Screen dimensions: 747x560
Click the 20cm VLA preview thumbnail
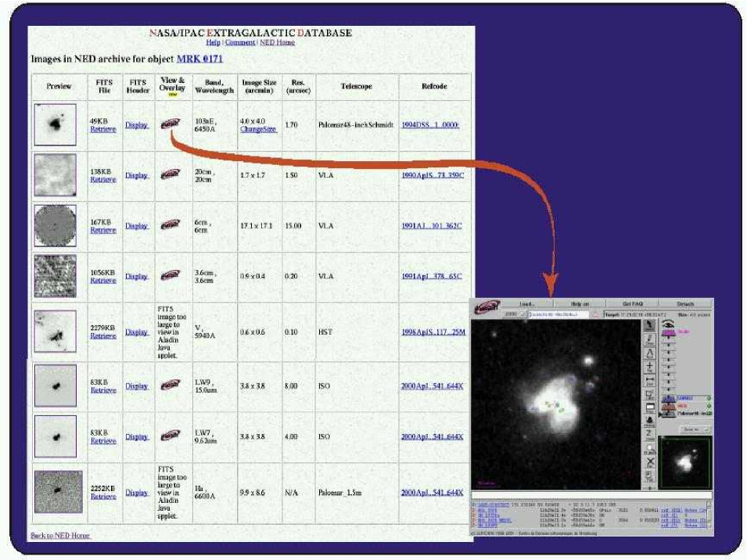point(55,175)
